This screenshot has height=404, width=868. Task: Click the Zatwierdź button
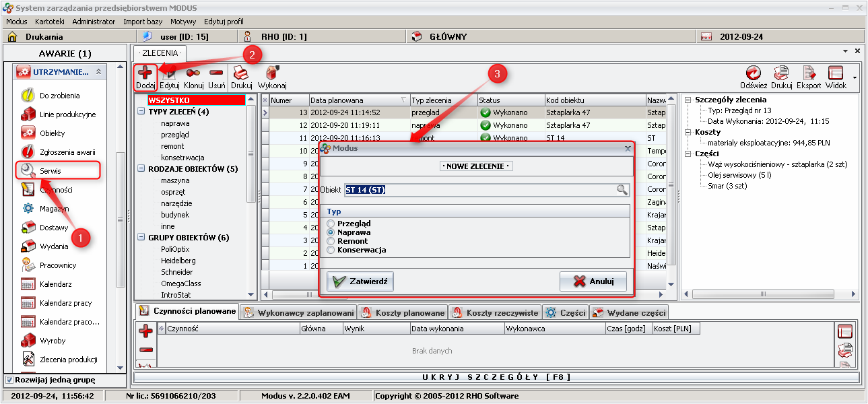coord(360,281)
